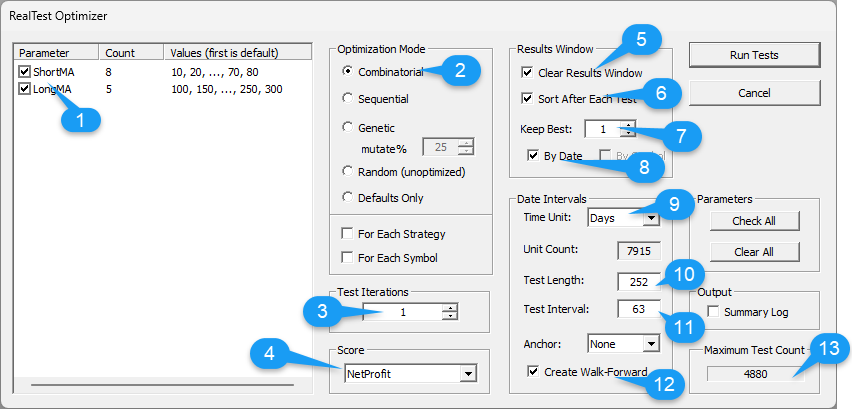Viewport: 852px width, 409px height.
Task: Check the ShortMA parameter checkbox
Action: coord(25,73)
